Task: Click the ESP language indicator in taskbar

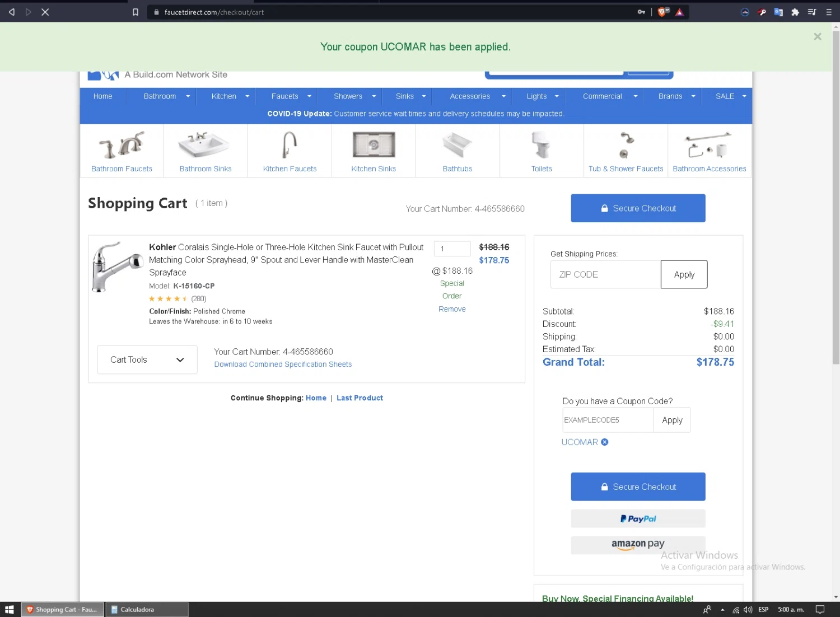Action: [763, 610]
